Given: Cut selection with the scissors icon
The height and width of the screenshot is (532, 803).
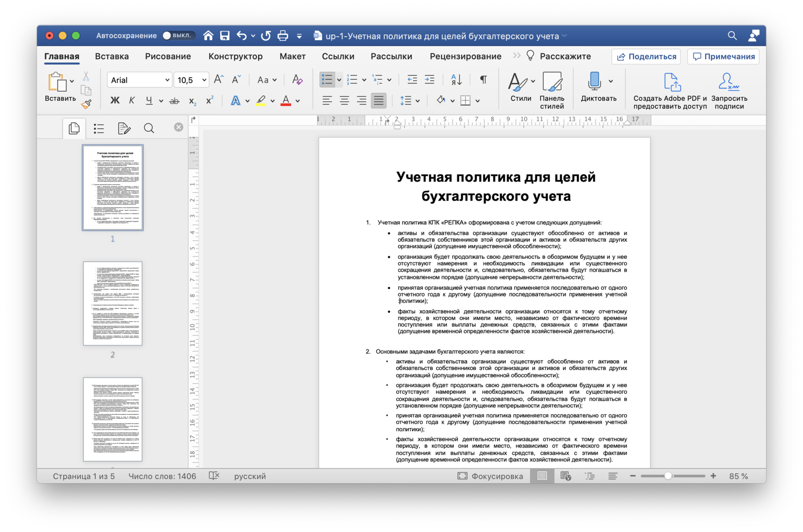Looking at the screenshot, I should (x=86, y=76).
